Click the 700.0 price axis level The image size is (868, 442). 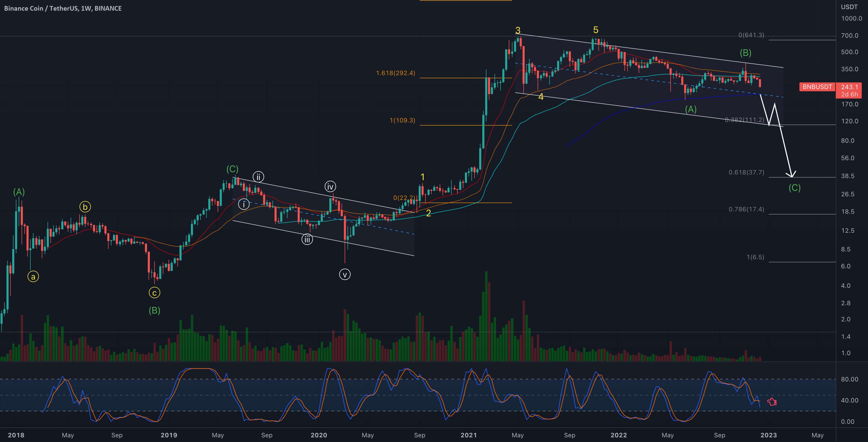(x=850, y=35)
